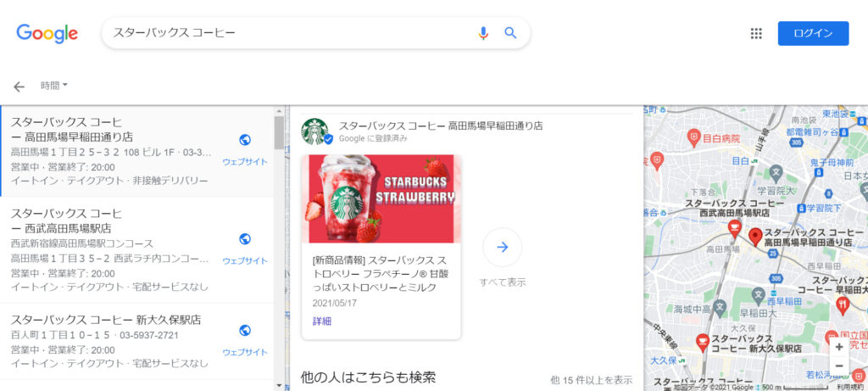Screen dimensions: 868x391
Task: Click the 学習院大 school map marker
Action: 776,172
